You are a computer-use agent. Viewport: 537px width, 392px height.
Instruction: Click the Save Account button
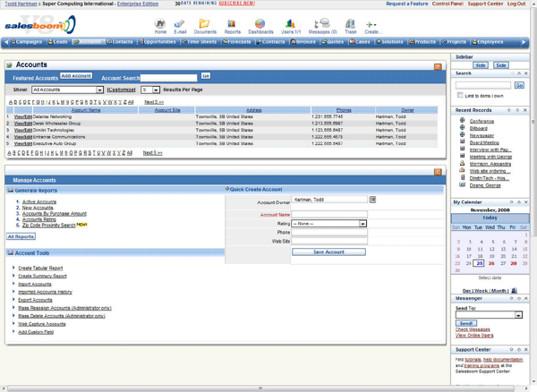click(x=328, y=252)
